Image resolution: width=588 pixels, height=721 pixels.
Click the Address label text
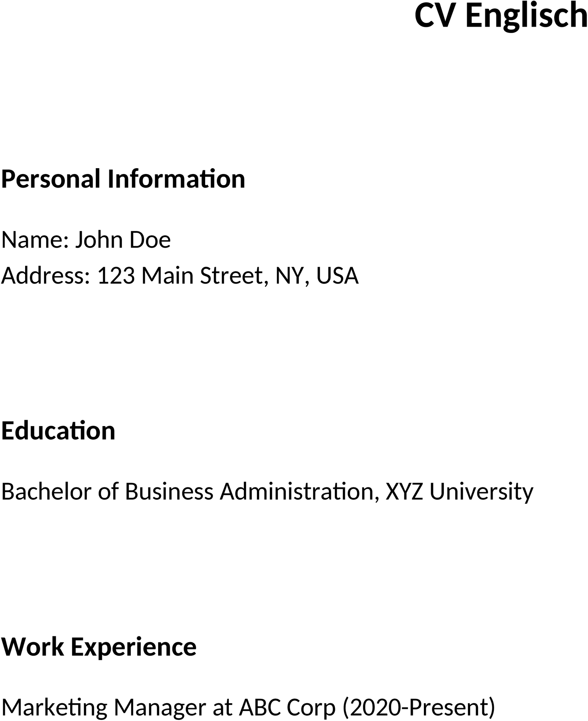[x=46, y=276]
